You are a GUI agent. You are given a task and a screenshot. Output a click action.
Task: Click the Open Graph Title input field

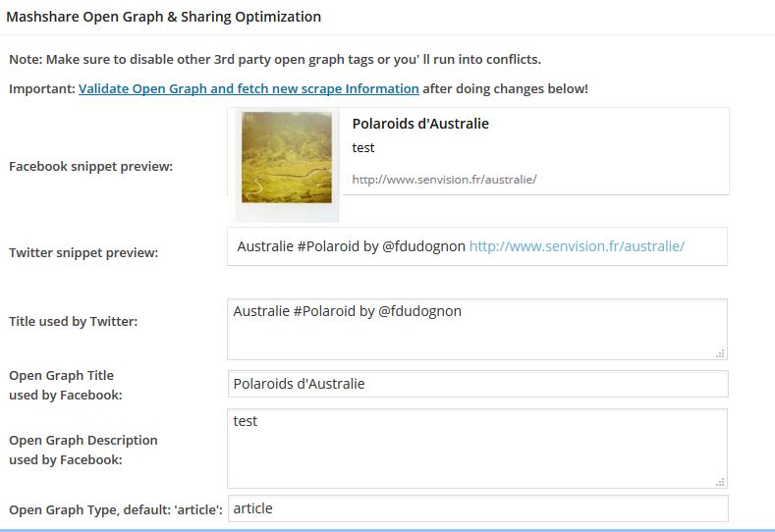click(478, 384)
